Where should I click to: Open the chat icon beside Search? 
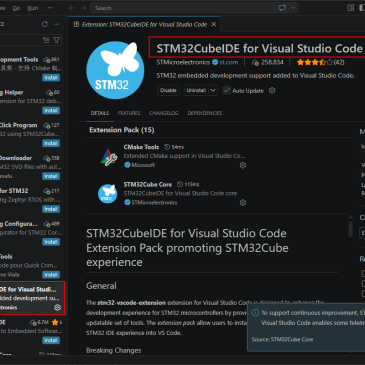(282, 8)
